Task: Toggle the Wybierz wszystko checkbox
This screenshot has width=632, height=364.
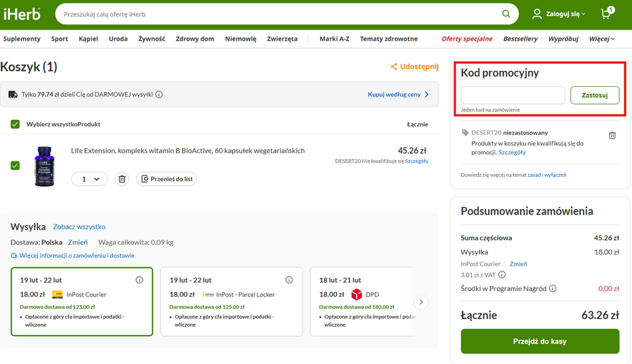Action: (x=15, y=124)
